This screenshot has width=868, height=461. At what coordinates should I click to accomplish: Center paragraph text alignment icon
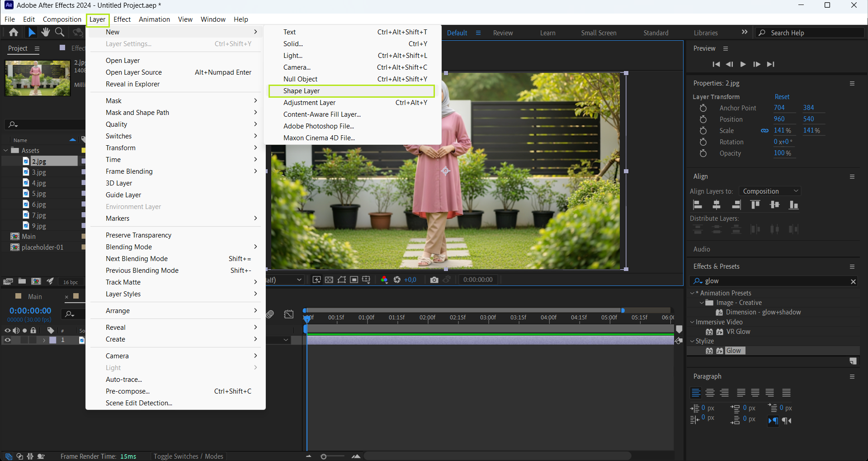tap(710, 393)
